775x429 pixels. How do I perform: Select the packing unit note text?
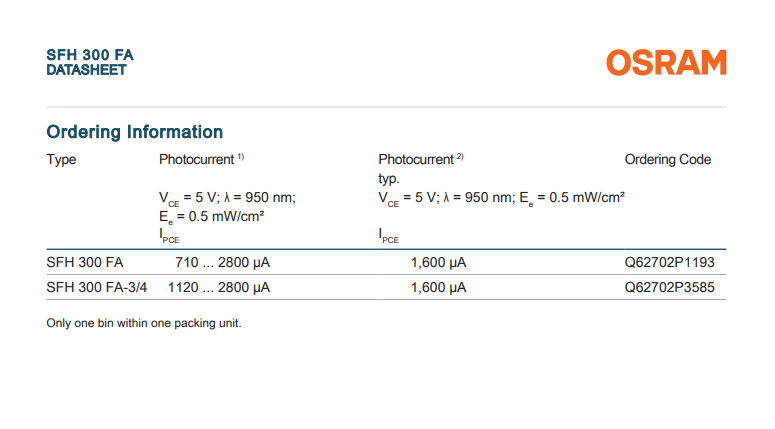point(144,323)
